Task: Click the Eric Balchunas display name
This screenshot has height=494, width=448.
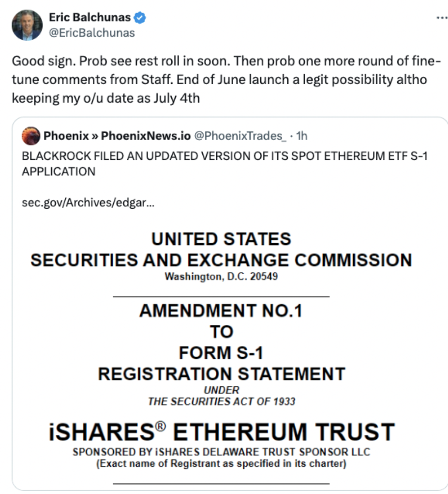Action: click(90, 17)
